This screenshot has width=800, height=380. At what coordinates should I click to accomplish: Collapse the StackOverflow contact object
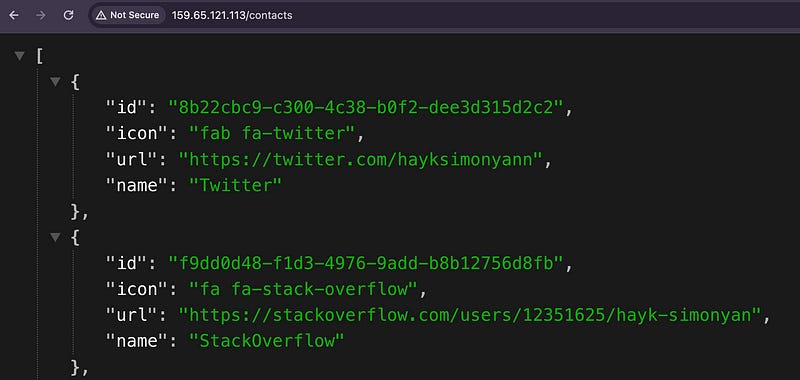pyautogui.click(x=55, y=238)
